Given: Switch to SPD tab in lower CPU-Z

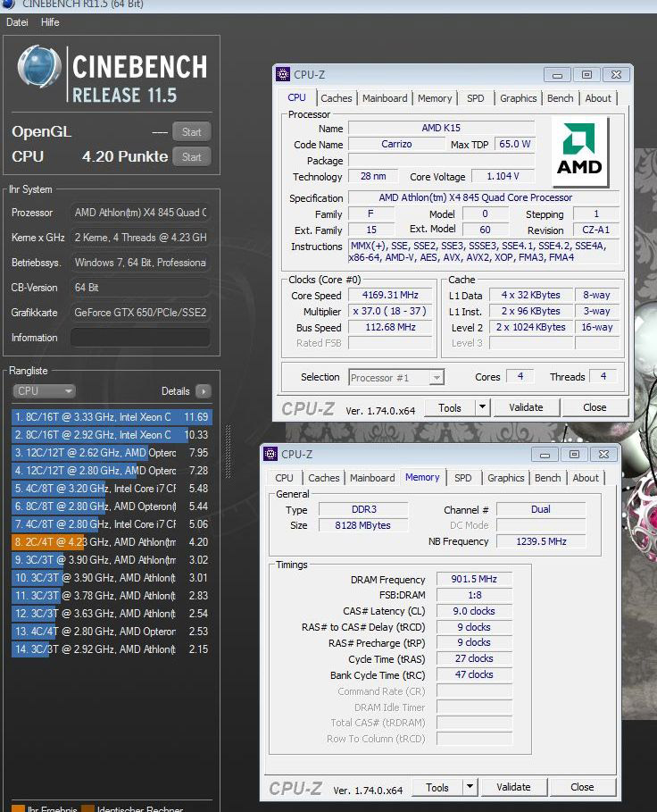Looking at the screenshot, I should click(462, 478).
